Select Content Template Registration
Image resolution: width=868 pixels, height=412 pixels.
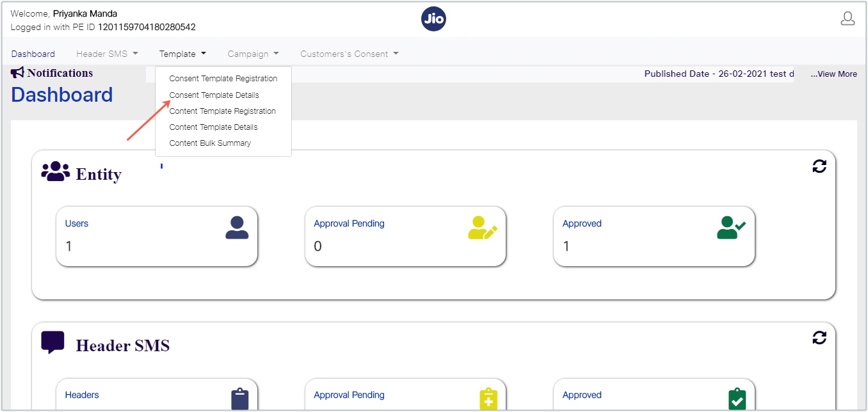pos(223,111)
